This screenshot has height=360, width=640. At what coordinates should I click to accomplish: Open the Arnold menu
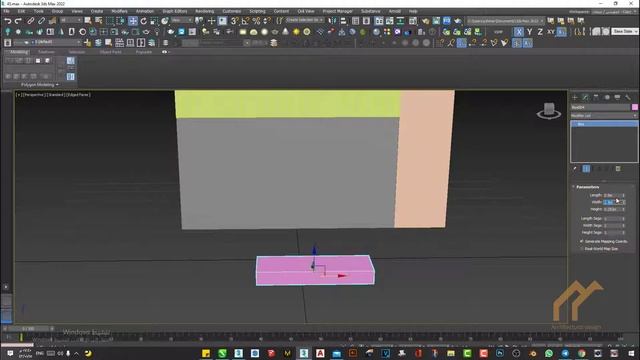pos(394,11)
